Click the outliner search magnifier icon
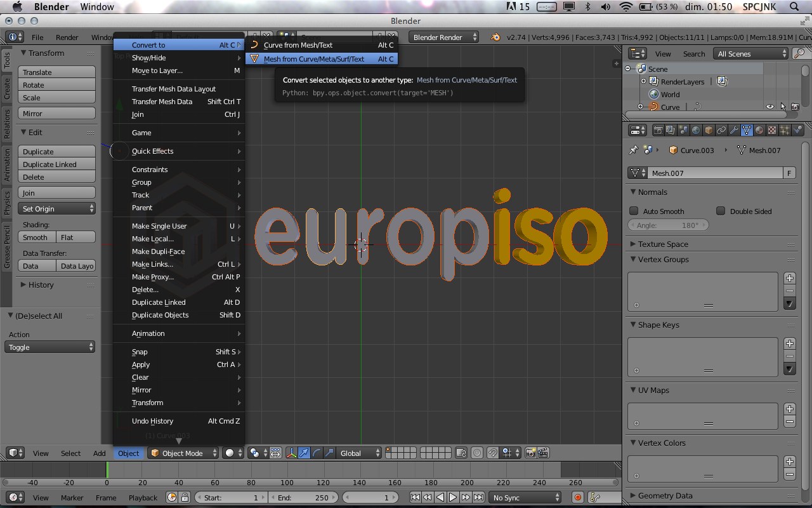 [x=800, y=54]
